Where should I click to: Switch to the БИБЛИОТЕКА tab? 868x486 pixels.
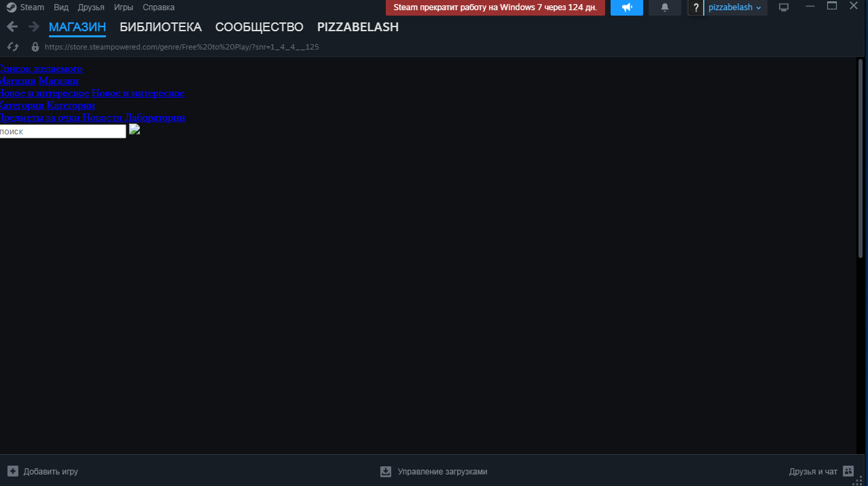coord(160,27)
